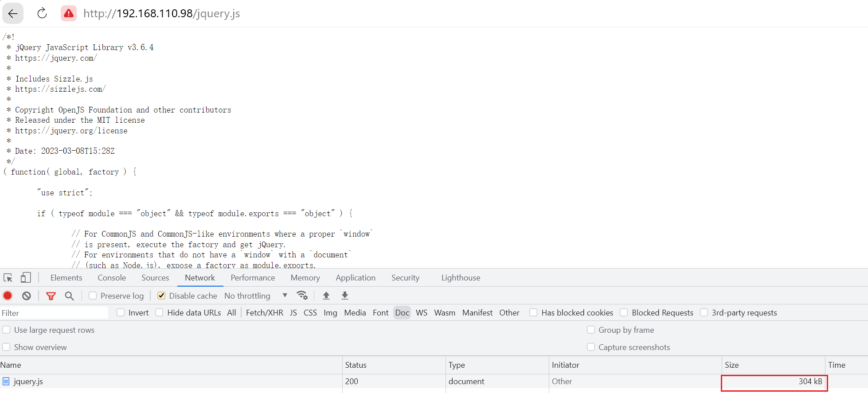Filter requests by Manifest
This screenshot has width=868, height=393.
point(477,313)
